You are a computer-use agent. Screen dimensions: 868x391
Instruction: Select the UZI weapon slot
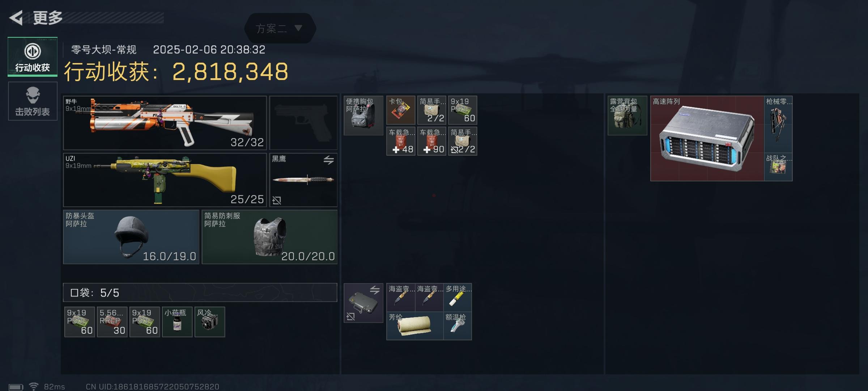click(x=165, y=180)
